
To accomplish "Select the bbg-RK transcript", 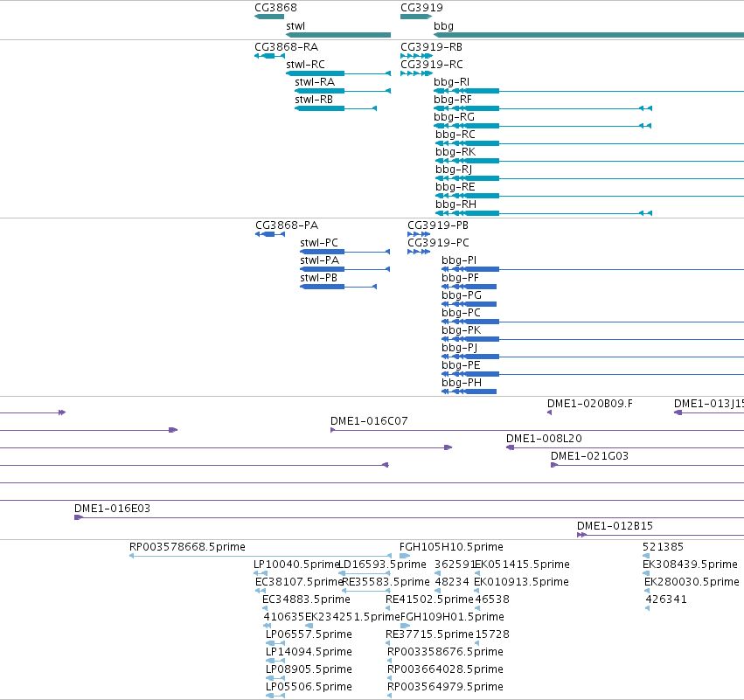I will pyautogui.click(x=590, y=162).
